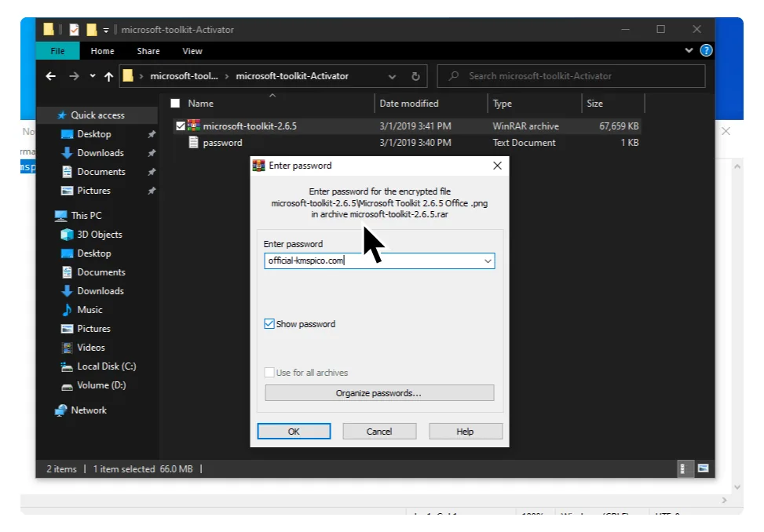Screen dimensions: 764x532
Task: Click microsoft-tool... breadcrumb in address bar
Action: pos(184,76)
